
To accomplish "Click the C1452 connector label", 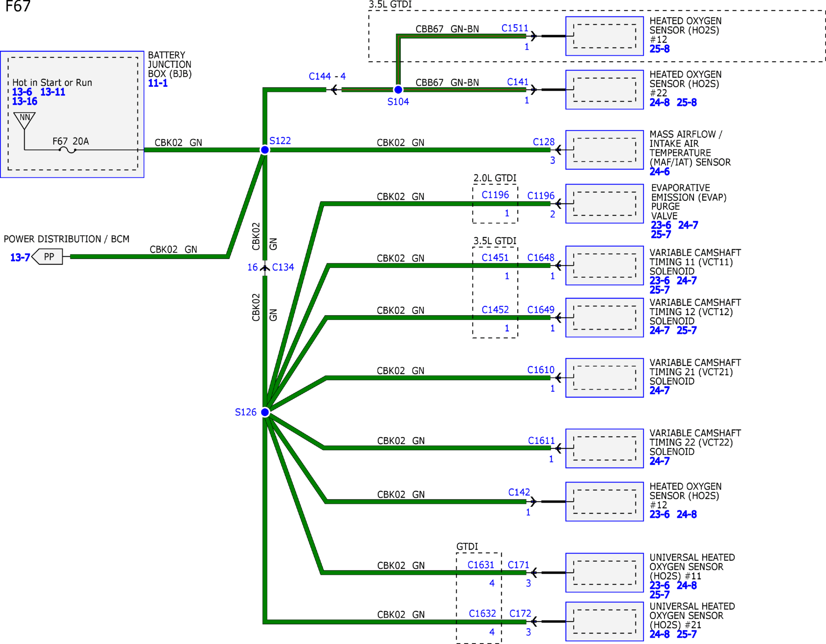I will 495,310.
